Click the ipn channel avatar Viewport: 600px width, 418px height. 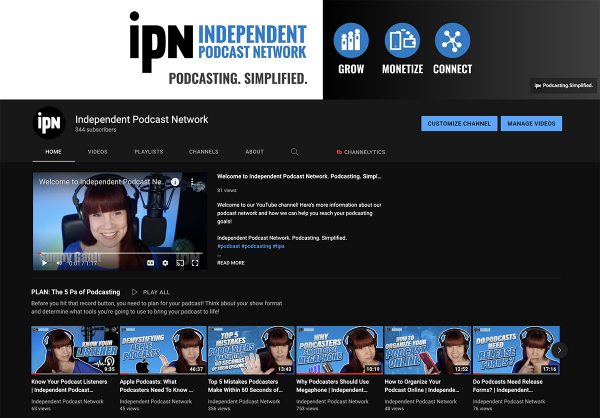[49, 123]
